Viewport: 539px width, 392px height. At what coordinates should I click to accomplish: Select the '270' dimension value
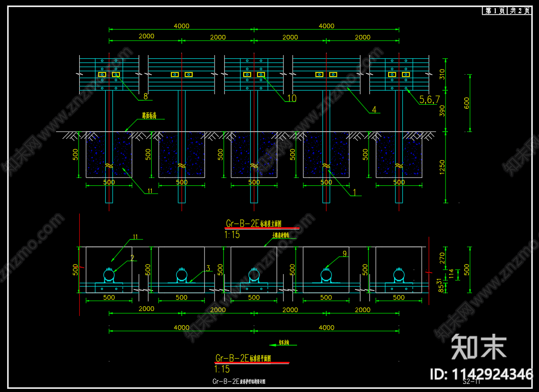442,258
